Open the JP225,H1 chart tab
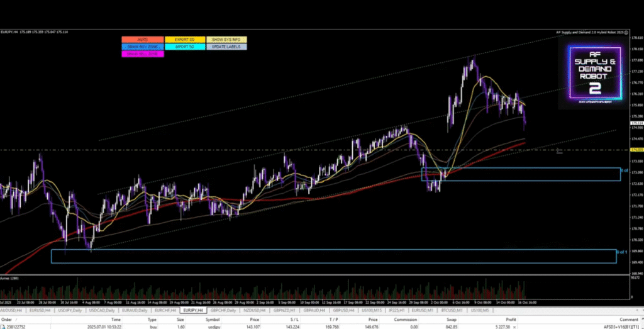The width and height of the screenshot is (644, 329). [397, 310]
